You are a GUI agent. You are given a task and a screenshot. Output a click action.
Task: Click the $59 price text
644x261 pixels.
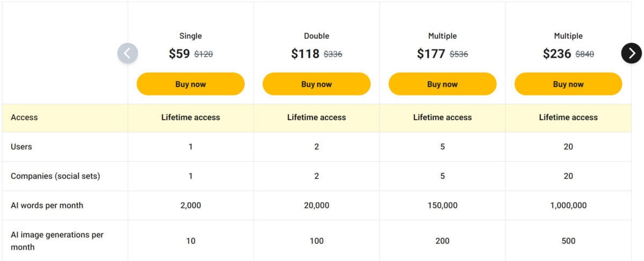click(x=179, y=54)
